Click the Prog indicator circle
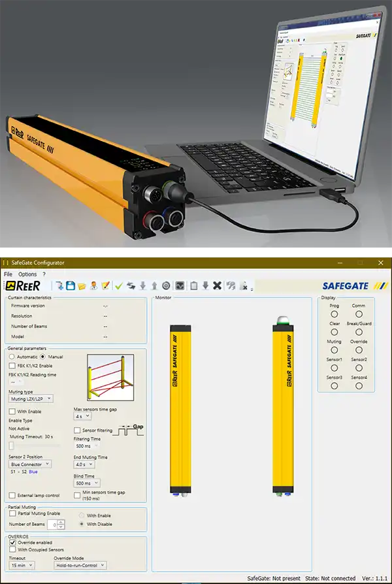This screenshot has width=392, height=584. (x=335, y=314)
